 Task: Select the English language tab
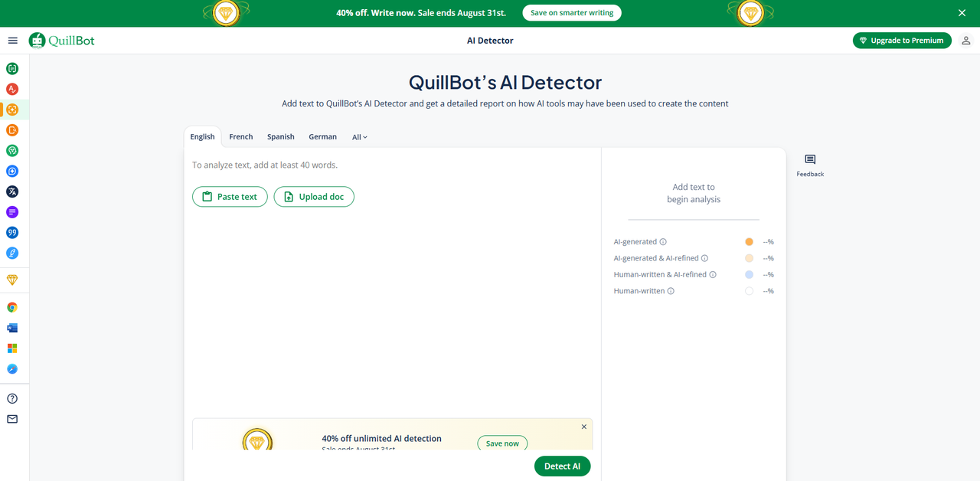point(203,137)
